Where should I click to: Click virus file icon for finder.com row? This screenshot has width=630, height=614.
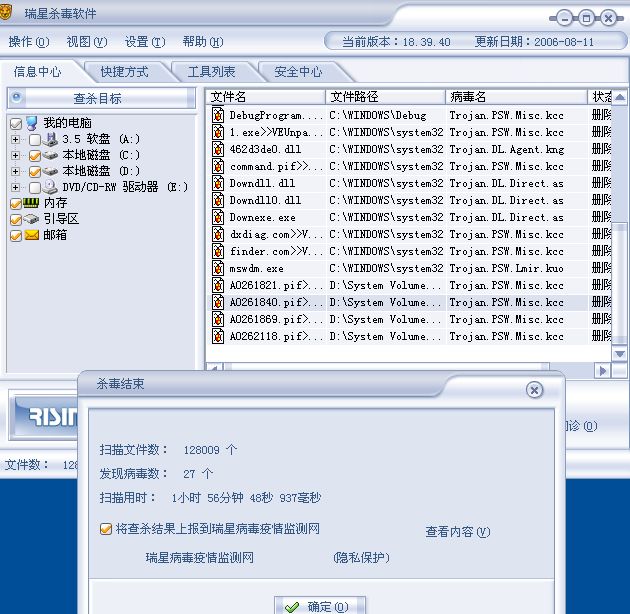tap(218, 251)
